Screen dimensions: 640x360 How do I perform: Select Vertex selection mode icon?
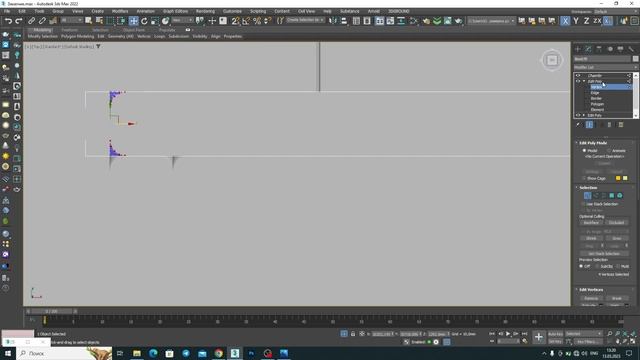[587, 196]
